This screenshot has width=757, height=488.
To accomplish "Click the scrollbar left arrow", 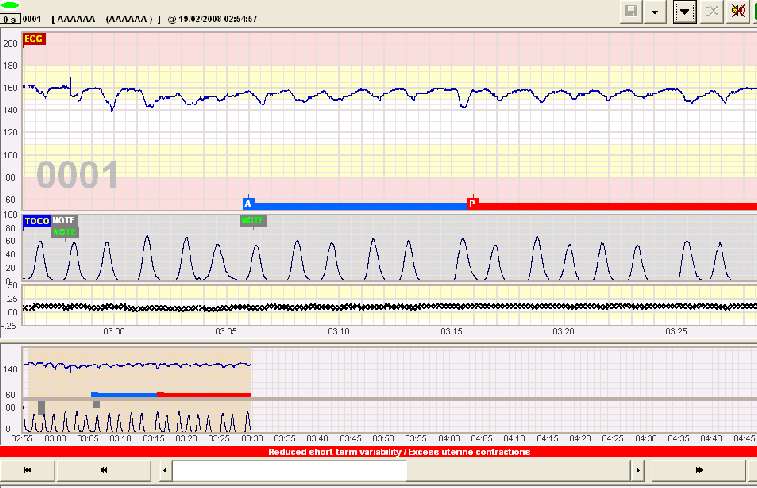I will pos(165,470).
